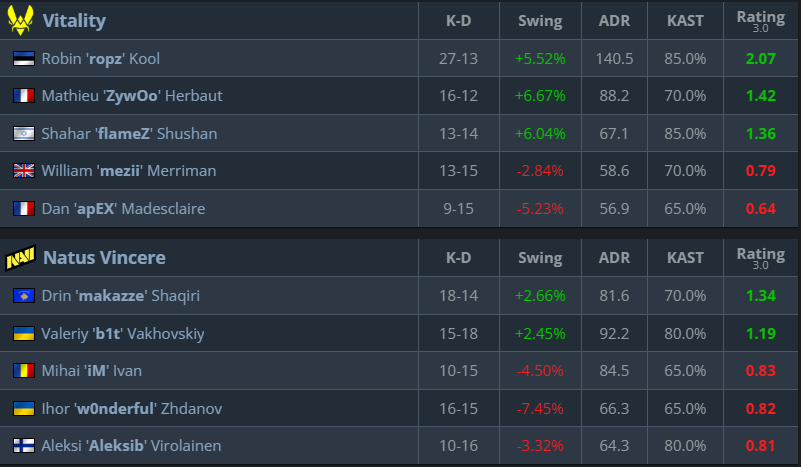This screenshot has width=801, height=467.
Task: Click the Finnish flag beside Aleksib
Action: (x=23, y=446)
